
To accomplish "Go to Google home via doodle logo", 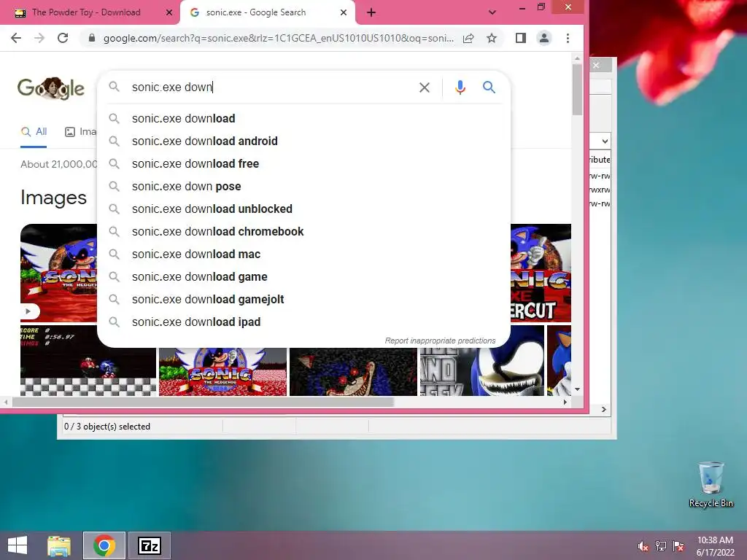I will point(51,88).
